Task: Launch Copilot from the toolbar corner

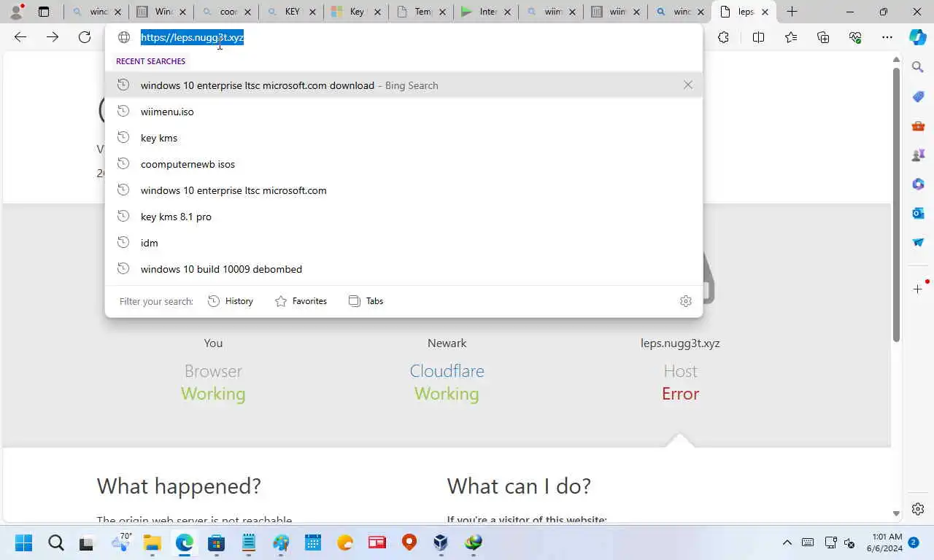Action: tap(918, 37)
